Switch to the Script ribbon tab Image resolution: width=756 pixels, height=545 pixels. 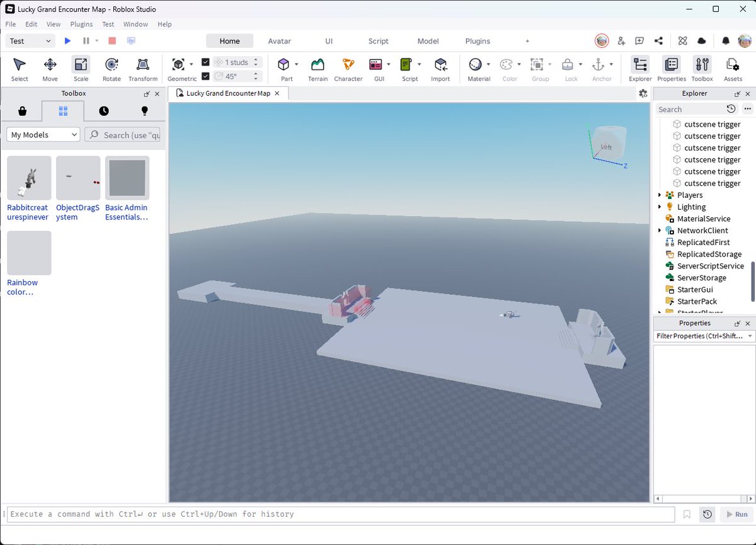379,41
